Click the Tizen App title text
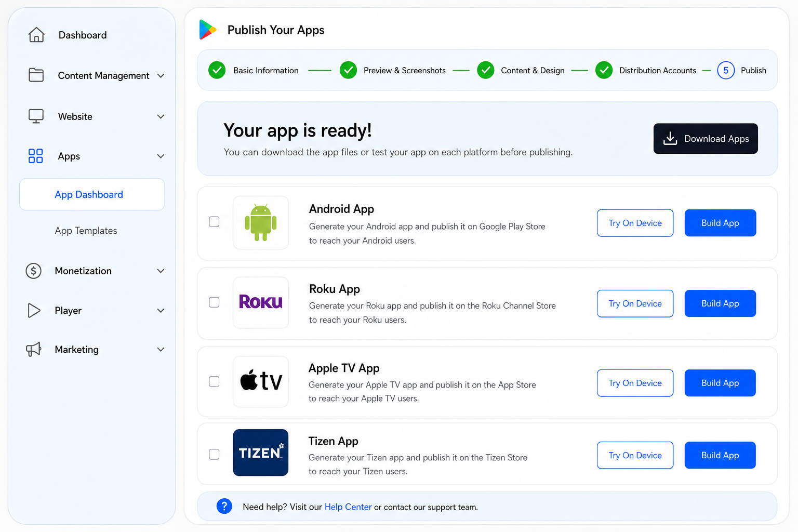 pos(334,441)
